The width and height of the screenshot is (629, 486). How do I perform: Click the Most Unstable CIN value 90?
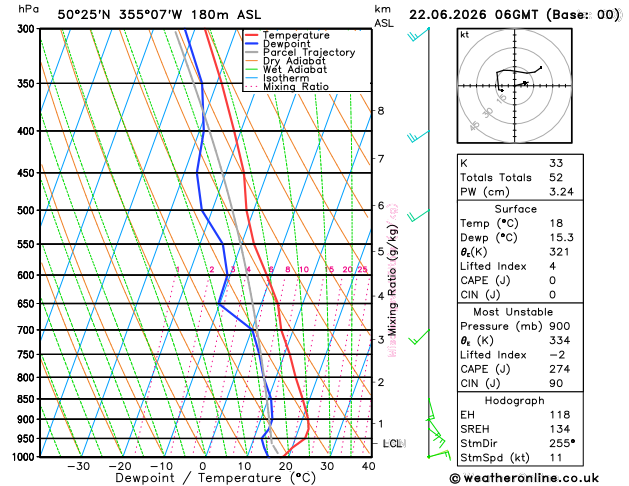(x=556, y=383)
